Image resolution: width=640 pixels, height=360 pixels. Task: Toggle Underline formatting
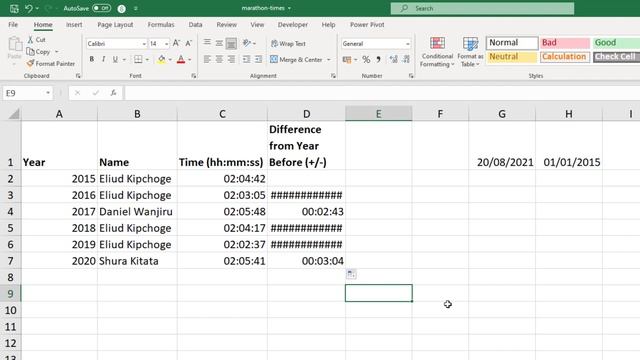[x=115, y=60]
